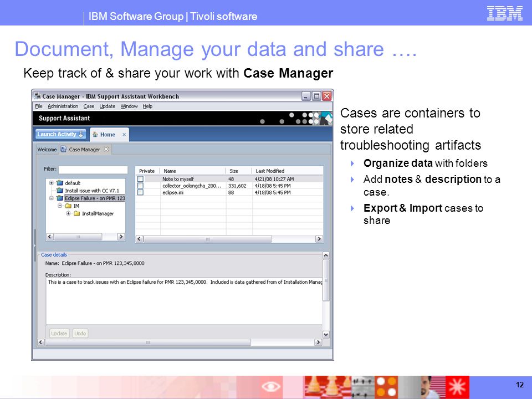Click the Undo button
Image resolution: width=532 pixels, height=399 pixels.
click(x=80, y=334)
